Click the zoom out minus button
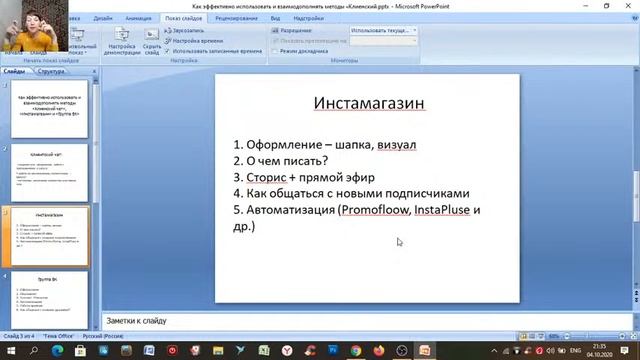This screenshot has height=360, width=640. (567, 336)
